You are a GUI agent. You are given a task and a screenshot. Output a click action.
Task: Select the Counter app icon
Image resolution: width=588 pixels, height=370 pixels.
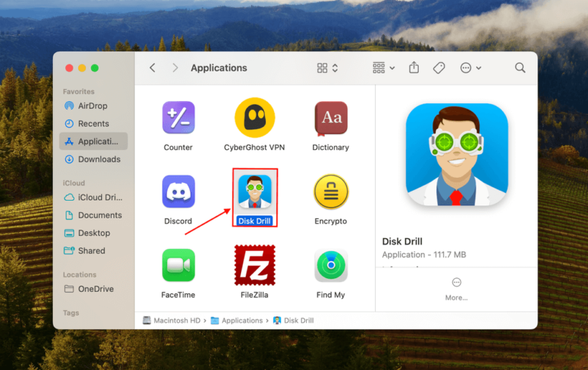tap(178, 118)
